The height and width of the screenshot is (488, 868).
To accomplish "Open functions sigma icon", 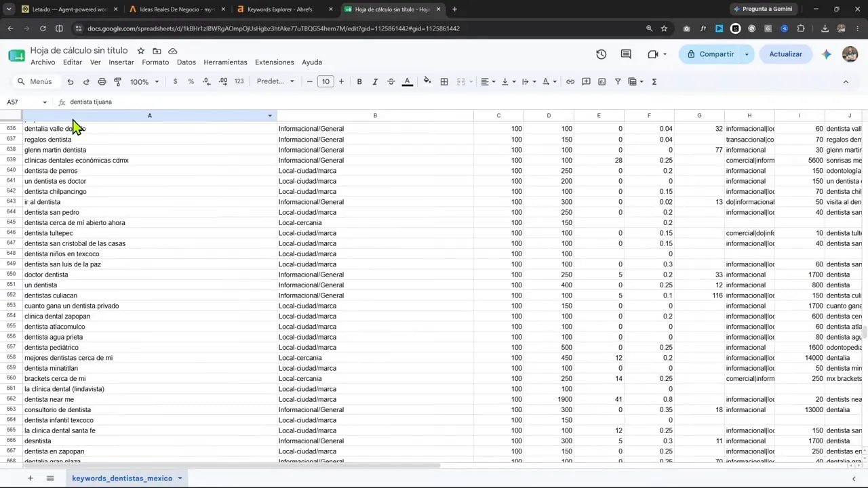I will [x=654, y=81].
